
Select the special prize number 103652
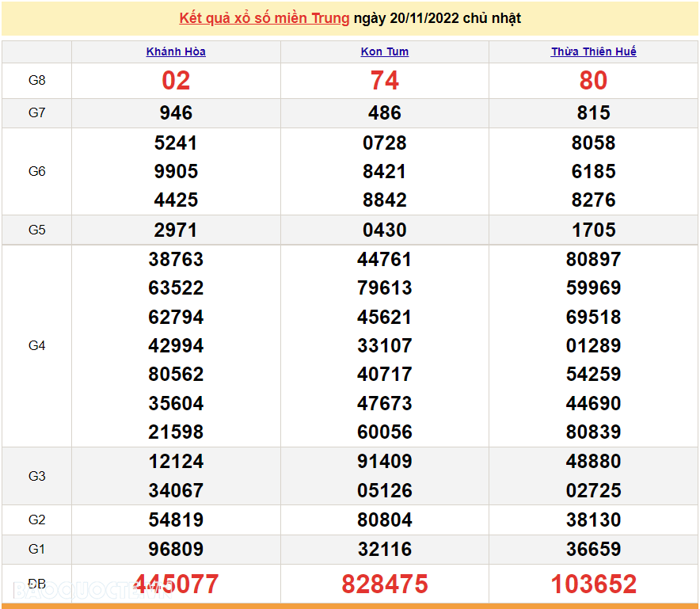coord(593,584)
